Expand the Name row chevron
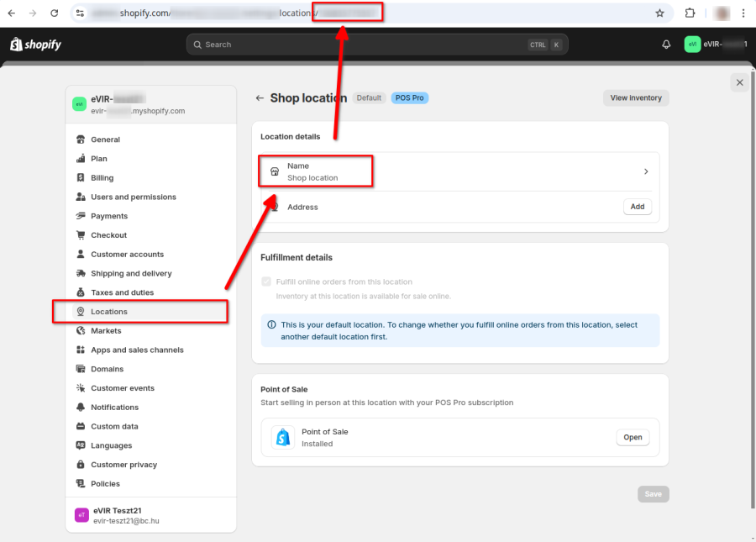756x542 pixels. [646, 171]
